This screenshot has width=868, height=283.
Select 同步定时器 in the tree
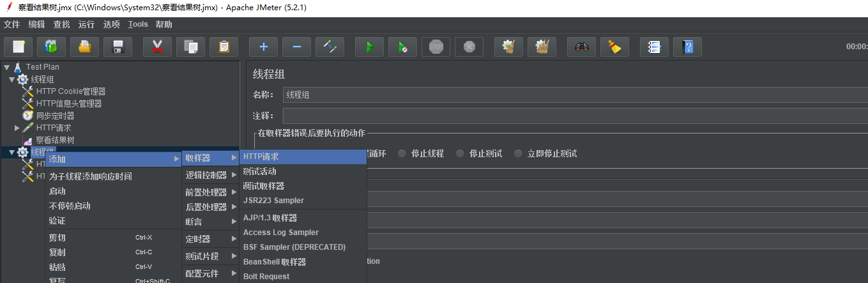click(x=55, y=116)
